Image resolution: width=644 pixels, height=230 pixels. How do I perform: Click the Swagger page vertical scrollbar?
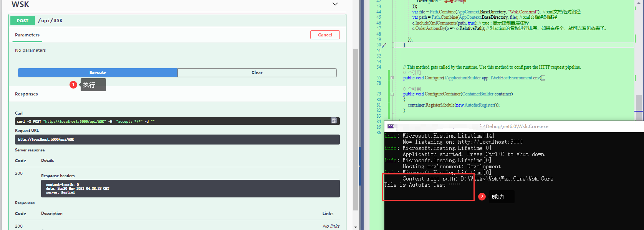(x=356, y=130)
